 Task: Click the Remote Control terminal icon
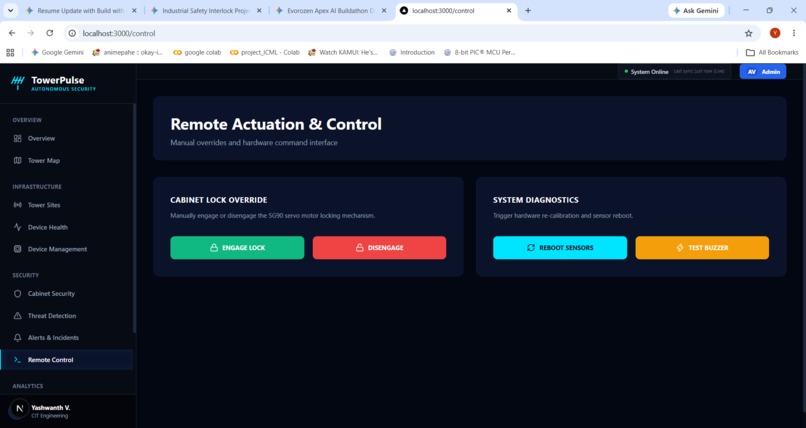click(17, 360)
